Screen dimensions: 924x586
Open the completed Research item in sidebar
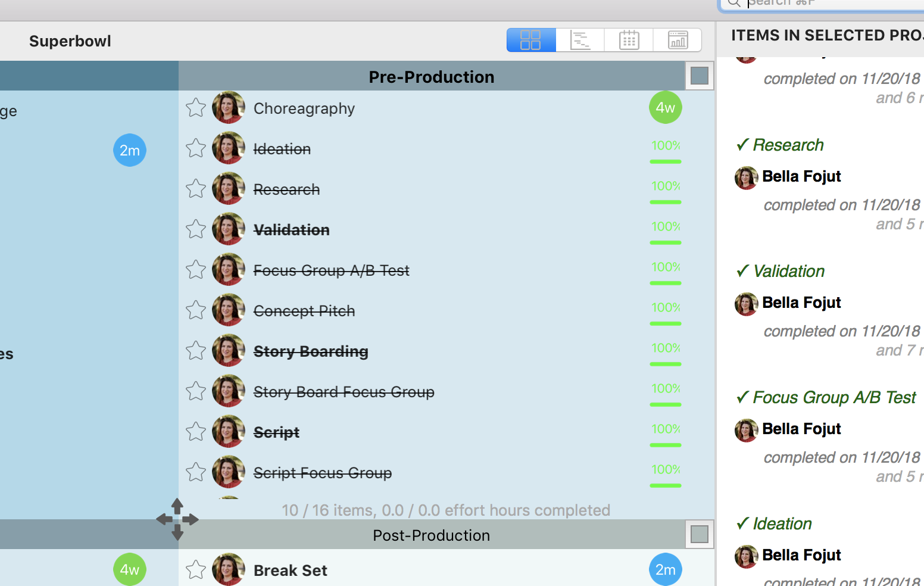coord(788,145)
